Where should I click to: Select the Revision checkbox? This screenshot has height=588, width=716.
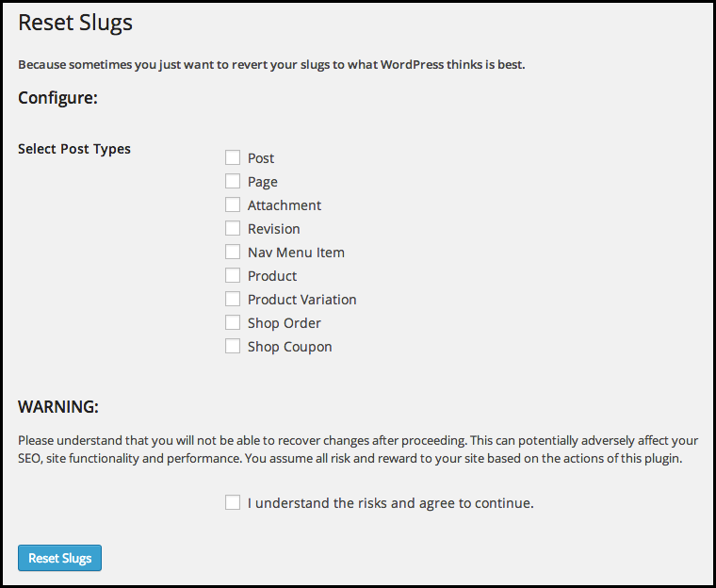233,228
